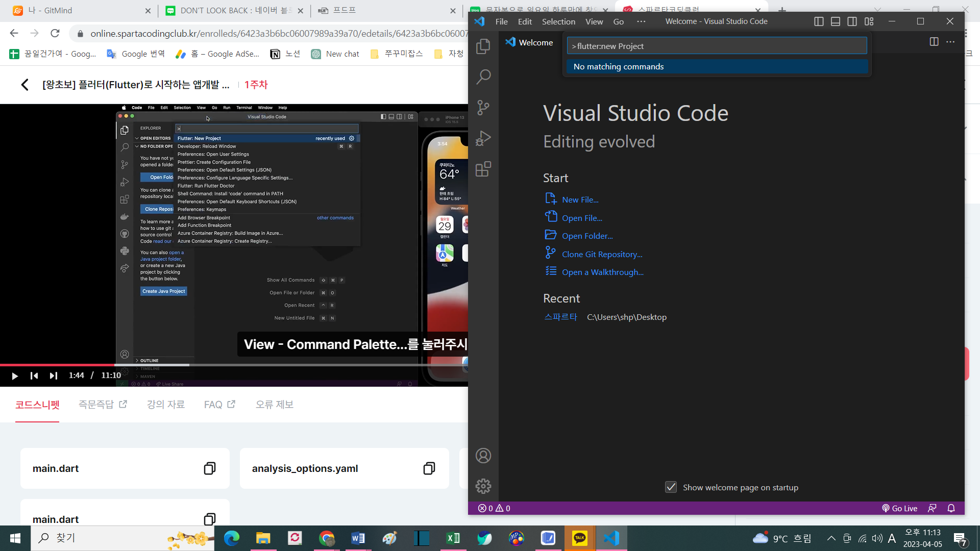Open the Explorer view in VS Code
The image size is (980, 551).
483,46
